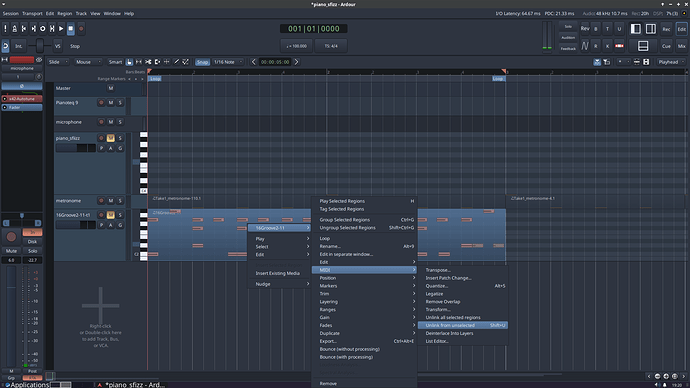Open the Mouse edit point dropdown

(88, 62)
